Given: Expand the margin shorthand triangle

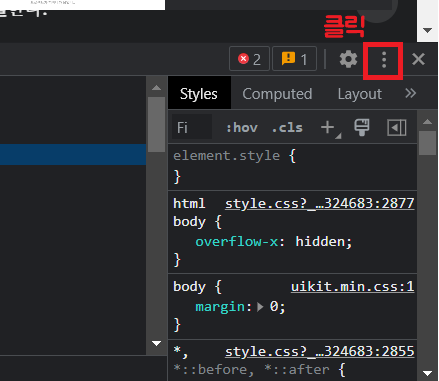Looking at the screenshot, I should (260, 307).
